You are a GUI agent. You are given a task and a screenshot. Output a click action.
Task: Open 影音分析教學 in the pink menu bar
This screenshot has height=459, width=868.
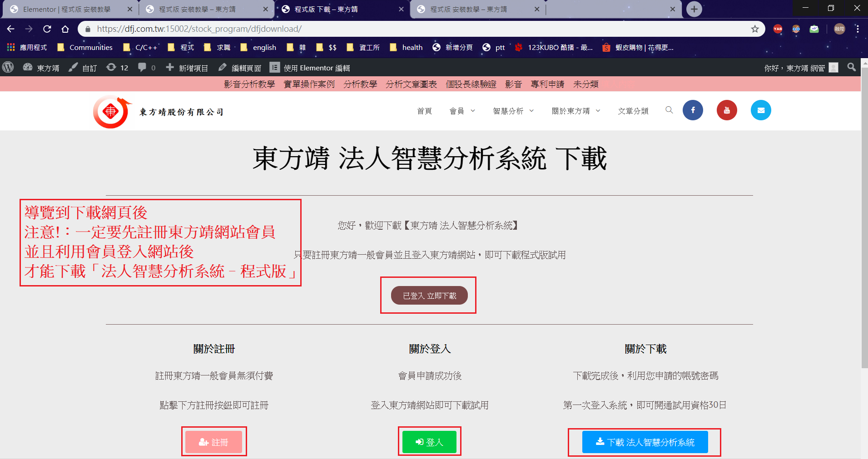click(249, 84)
